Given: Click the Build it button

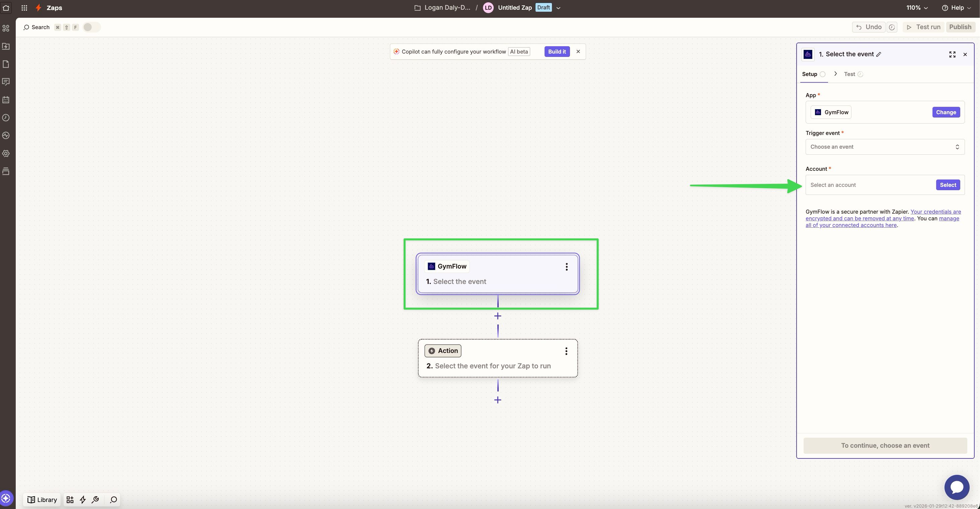Looking at the screenshot, I should coord(557,52).
